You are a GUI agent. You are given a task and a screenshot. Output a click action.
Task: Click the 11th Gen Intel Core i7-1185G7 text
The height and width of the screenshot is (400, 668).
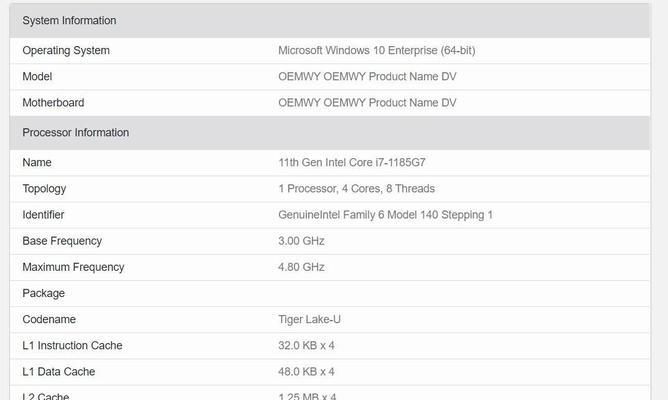click(x=358, y=163)
